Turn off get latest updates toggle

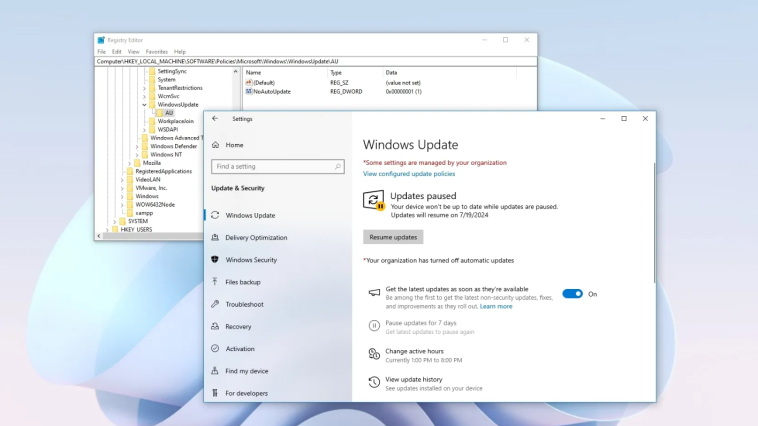pos(572,294)
